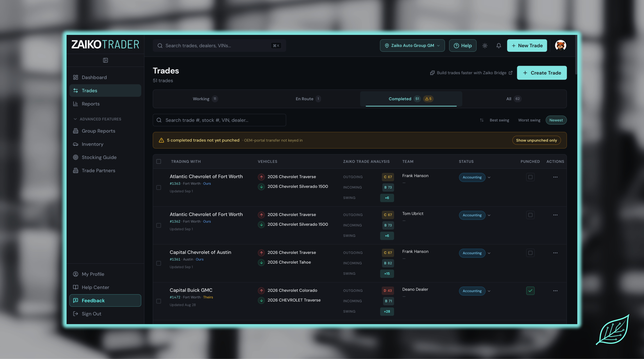Toggle light/dark theme sun icon
Screen dimensions: 644x359
point(485,45)
